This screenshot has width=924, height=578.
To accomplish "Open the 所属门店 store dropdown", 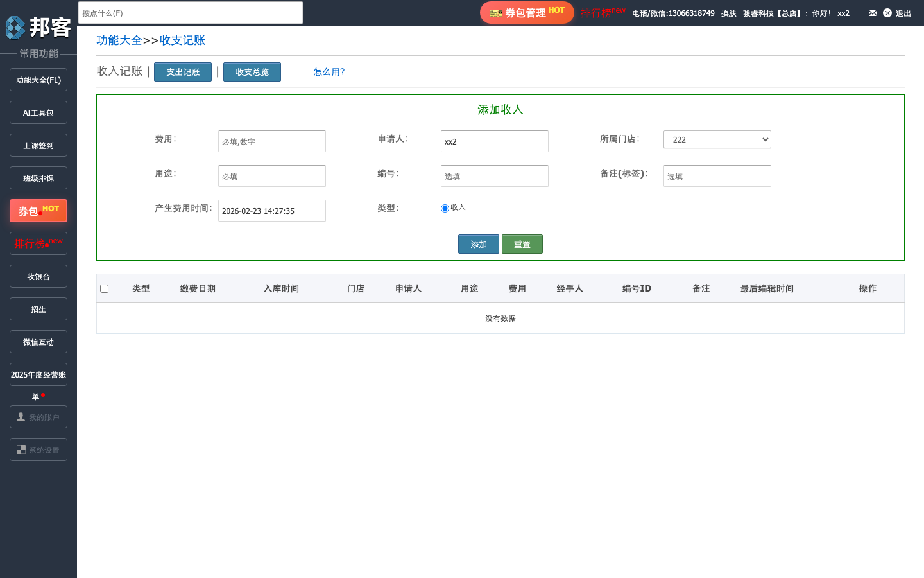I will coord(717,139).
